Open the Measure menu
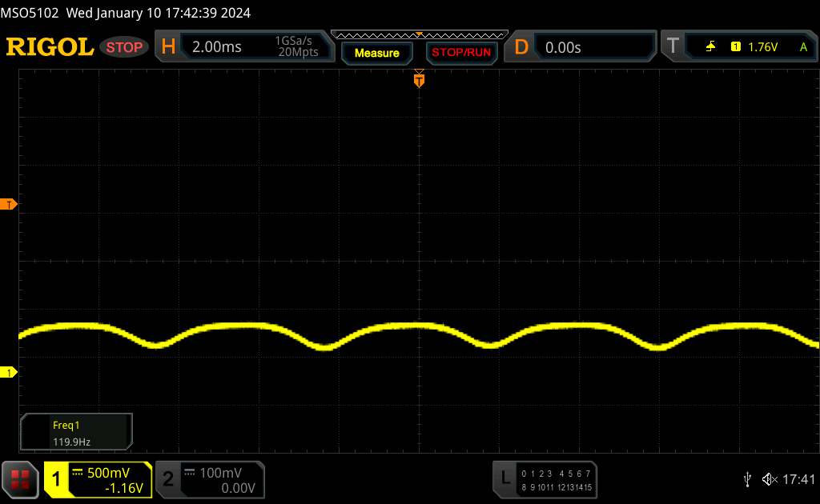 point(376,53)
